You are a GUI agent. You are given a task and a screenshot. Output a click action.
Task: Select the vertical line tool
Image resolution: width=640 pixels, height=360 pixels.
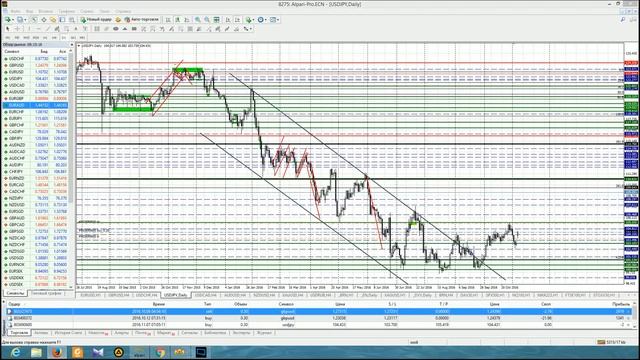tap(29, 29)
